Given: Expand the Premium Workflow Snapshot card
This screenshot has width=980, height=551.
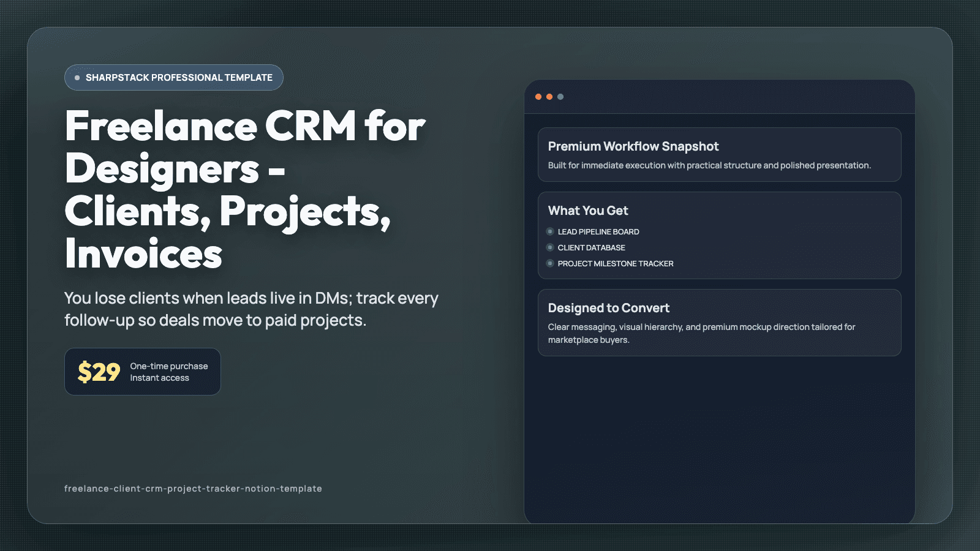Looking at the screenshot, I should click(x=720, y=154).
